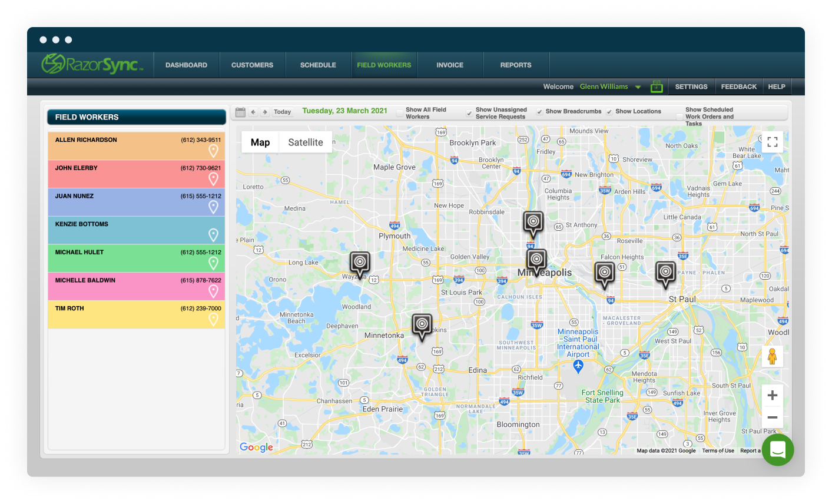Click the green time clock icon
This screenshot has width=832, height=504.
pyautogui.click(x=657, y=87)
